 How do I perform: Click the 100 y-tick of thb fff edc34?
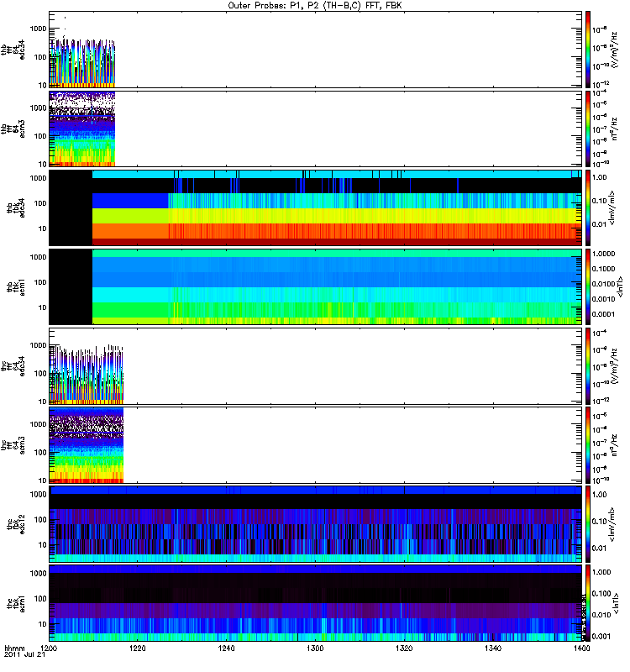40,57
